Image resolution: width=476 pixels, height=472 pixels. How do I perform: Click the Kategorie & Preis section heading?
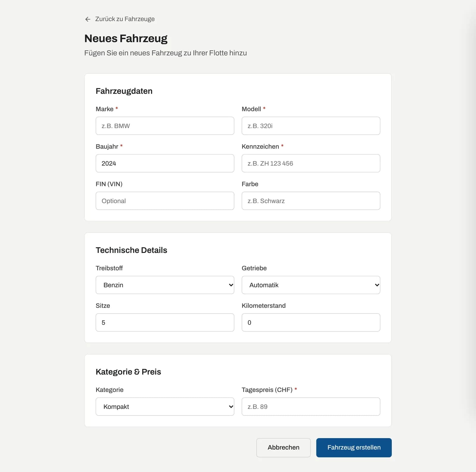tap(128, 372)
